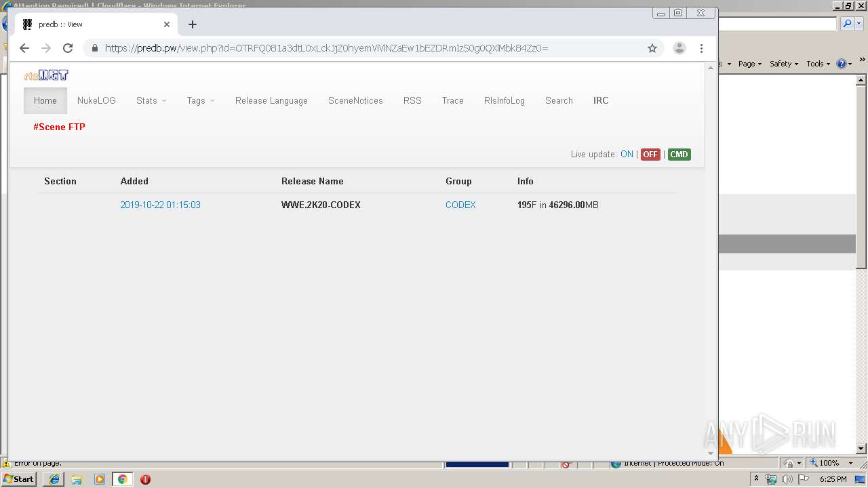Select release name WWE.2K20-CODEX
Screen dimensions: 868x488
[321, 205]
